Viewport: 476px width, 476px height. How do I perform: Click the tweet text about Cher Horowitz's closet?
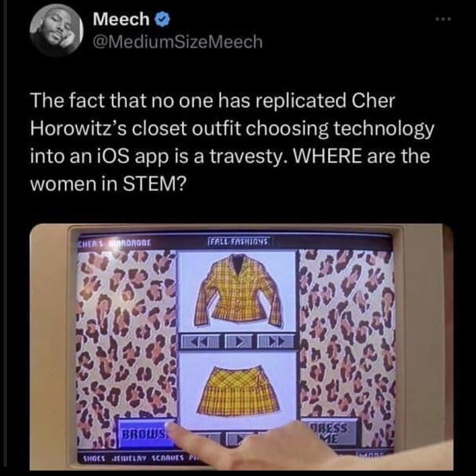click(232, 142)
